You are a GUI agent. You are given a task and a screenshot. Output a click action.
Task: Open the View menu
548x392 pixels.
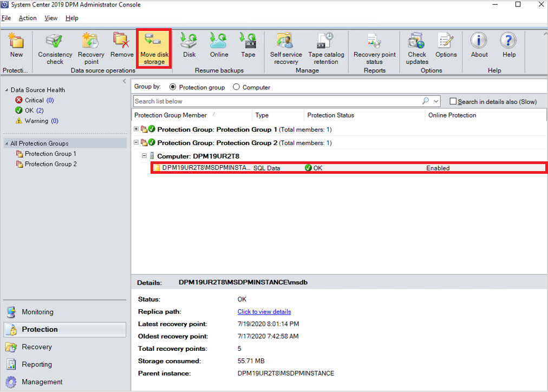coord(51,18)
